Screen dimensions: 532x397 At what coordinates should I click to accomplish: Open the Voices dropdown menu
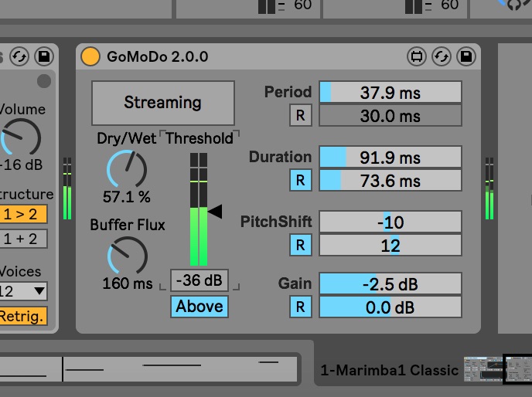point(23,291)
